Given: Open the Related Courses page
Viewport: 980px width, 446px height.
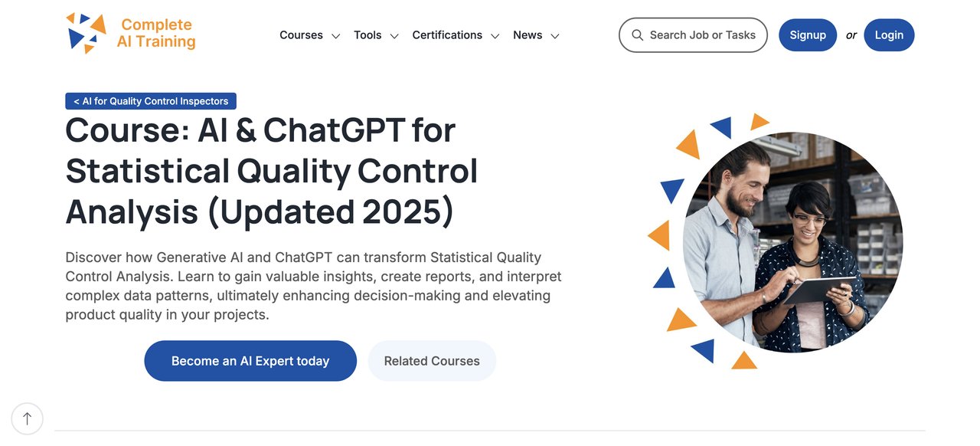Looking at the screenshot, I should 432,360.
